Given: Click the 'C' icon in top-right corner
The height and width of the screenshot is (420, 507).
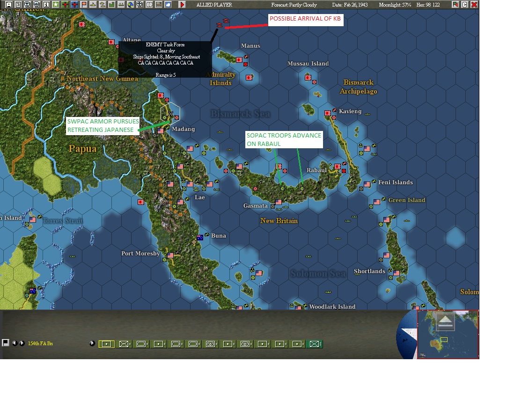Looking at the screenshot, I should pos(465,5).
